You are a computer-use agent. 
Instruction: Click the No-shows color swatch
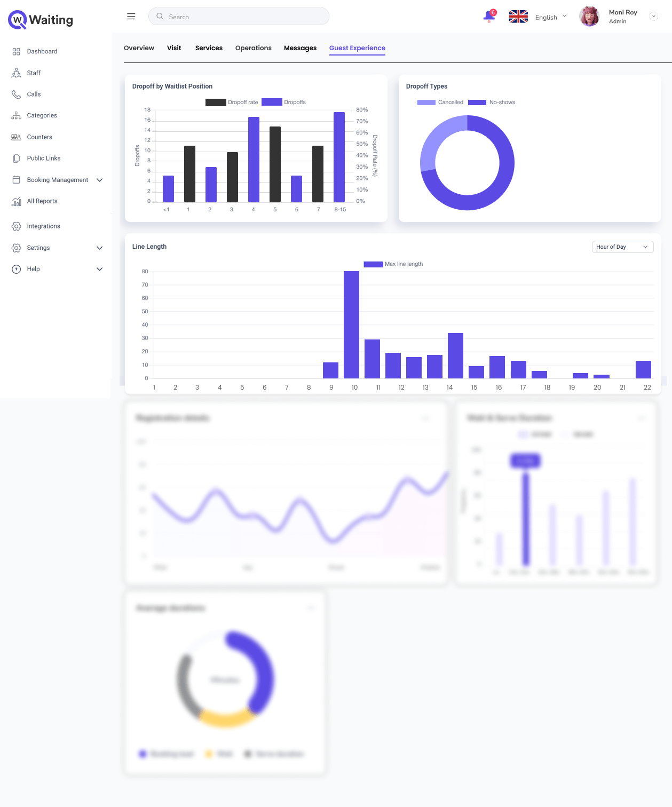pos(477,102)
